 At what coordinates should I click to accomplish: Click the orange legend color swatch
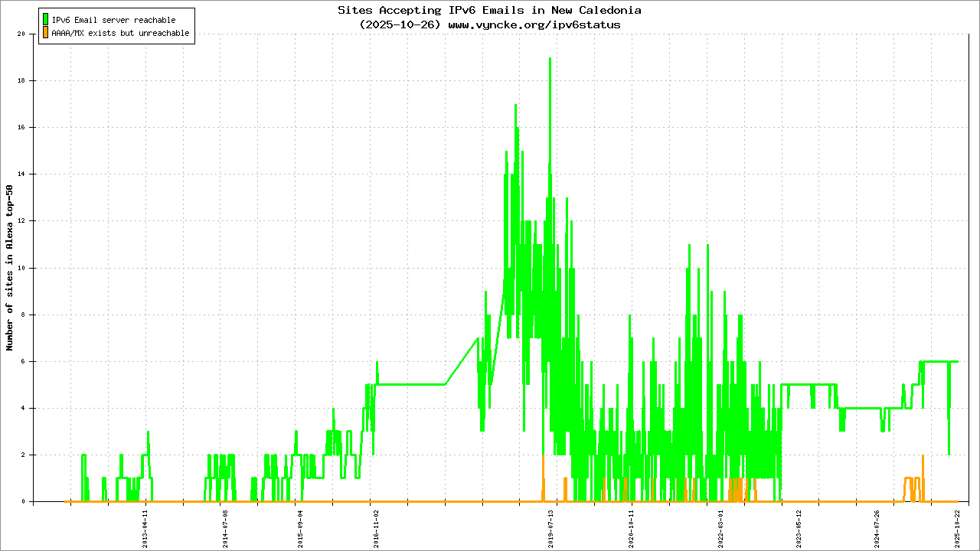pyautogui.click(x=46, y=33)
